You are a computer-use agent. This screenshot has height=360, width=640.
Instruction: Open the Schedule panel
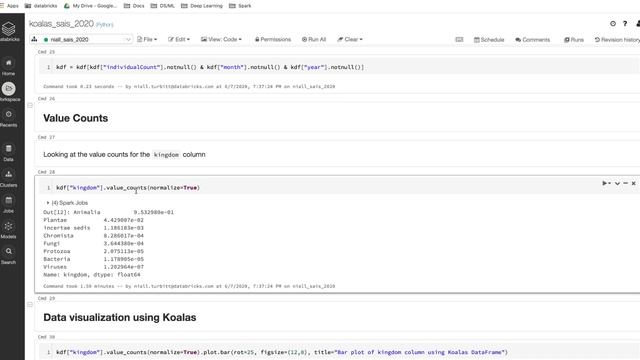coord(489,40)
